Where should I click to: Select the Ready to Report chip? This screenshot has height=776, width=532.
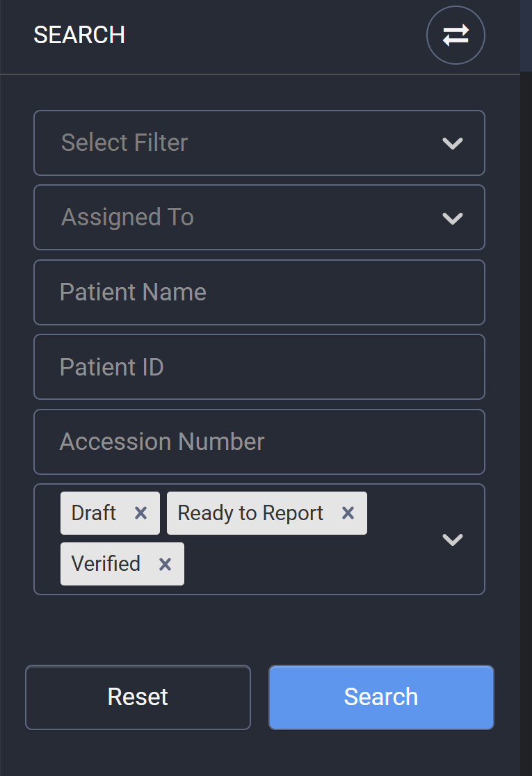pyautogui.click(x=250, y=513)
